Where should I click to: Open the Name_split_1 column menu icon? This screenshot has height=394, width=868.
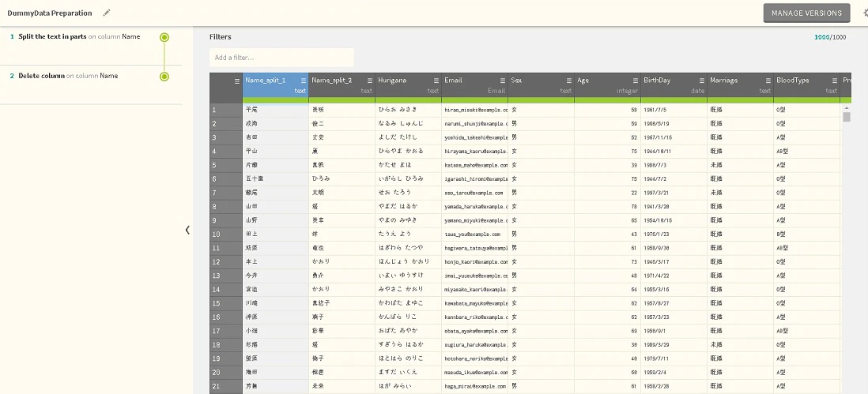coord(304,80)
